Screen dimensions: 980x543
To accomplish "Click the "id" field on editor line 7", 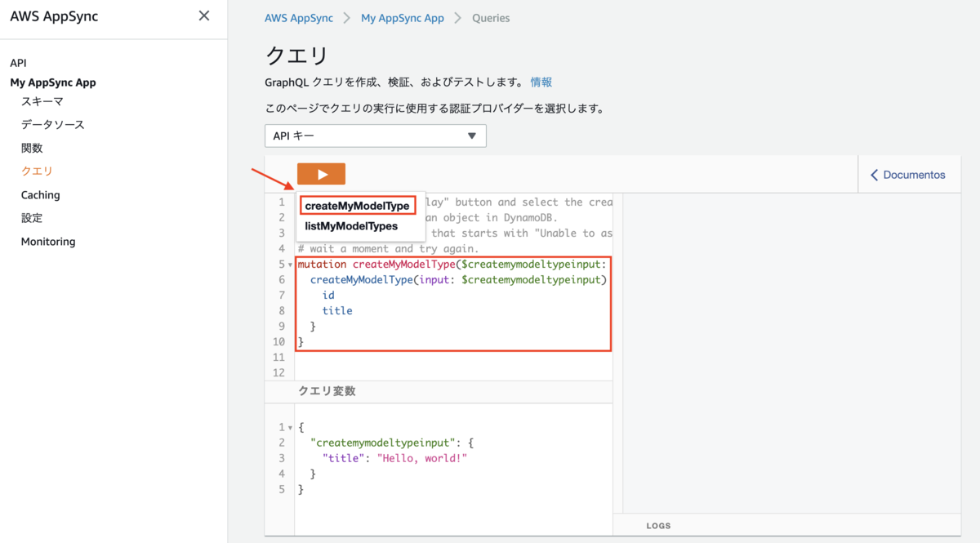I will point(328,295).
